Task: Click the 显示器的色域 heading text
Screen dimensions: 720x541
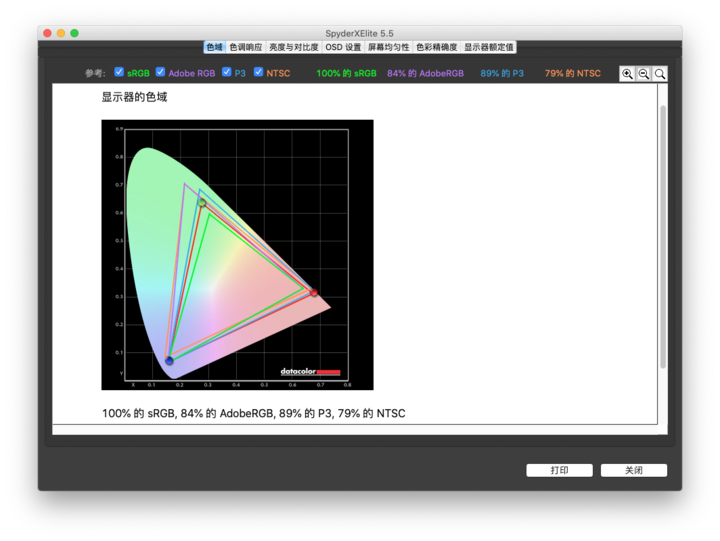Action: click(x=134, y=97)
